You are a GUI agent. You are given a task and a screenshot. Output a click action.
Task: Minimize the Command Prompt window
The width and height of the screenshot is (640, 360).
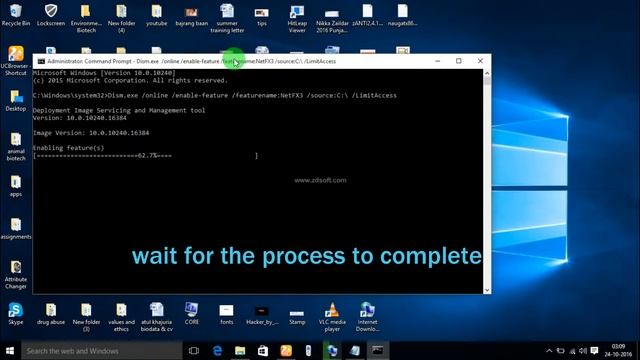point(438,61)
